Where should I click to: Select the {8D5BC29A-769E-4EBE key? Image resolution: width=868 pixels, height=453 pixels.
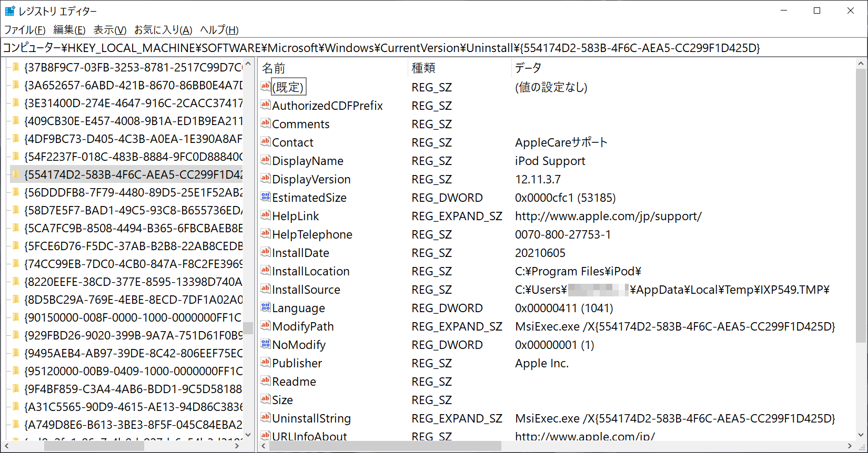pyautogui.click(x=134, y=300)
